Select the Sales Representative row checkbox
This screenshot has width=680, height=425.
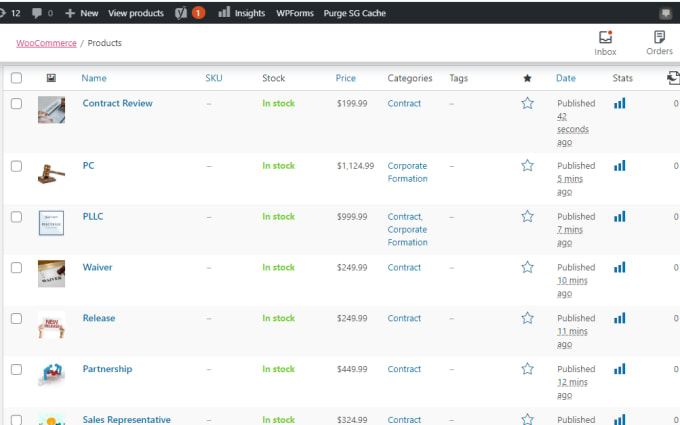tap(16, 419)
